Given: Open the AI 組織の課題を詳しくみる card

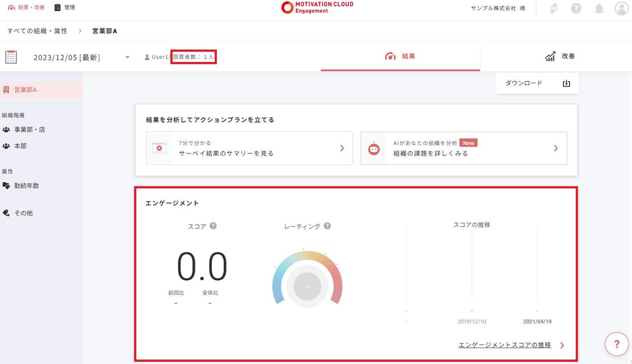Looking at the screenshot, I should 463,148.
